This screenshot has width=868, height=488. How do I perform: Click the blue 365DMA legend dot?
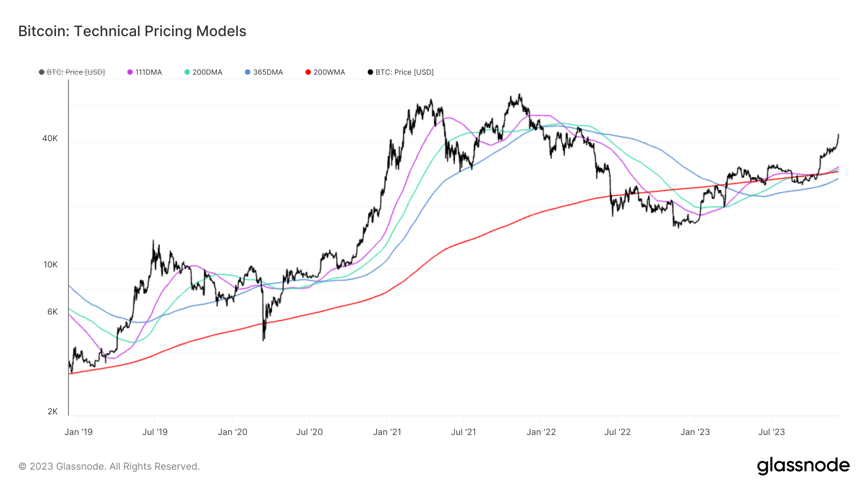tap(248, 72)
